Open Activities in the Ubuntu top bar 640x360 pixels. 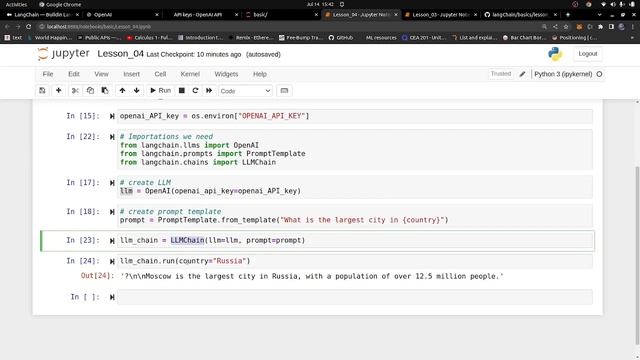[x=16, y=4]
